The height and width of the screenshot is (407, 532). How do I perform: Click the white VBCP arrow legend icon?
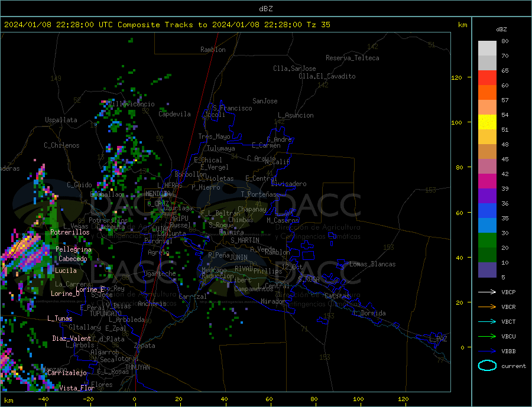point(487,292)
